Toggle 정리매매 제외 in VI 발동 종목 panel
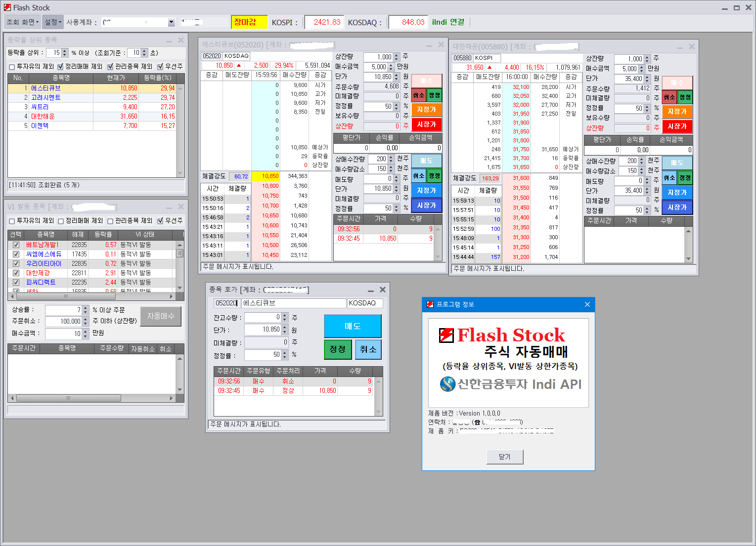The height and width of the screenshot is (546, 756). [61, 221]
